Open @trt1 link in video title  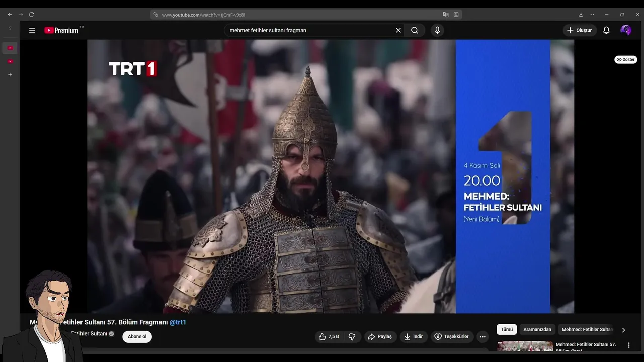point(178,322)
